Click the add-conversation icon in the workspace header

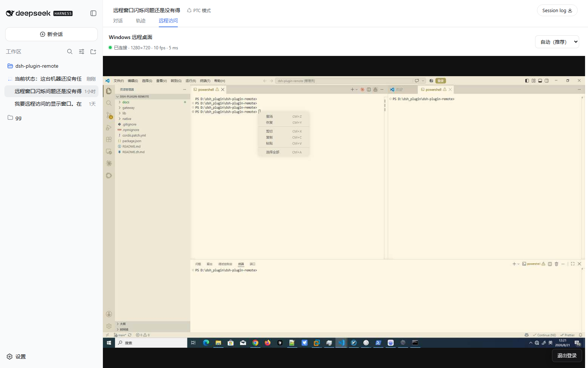93,52
